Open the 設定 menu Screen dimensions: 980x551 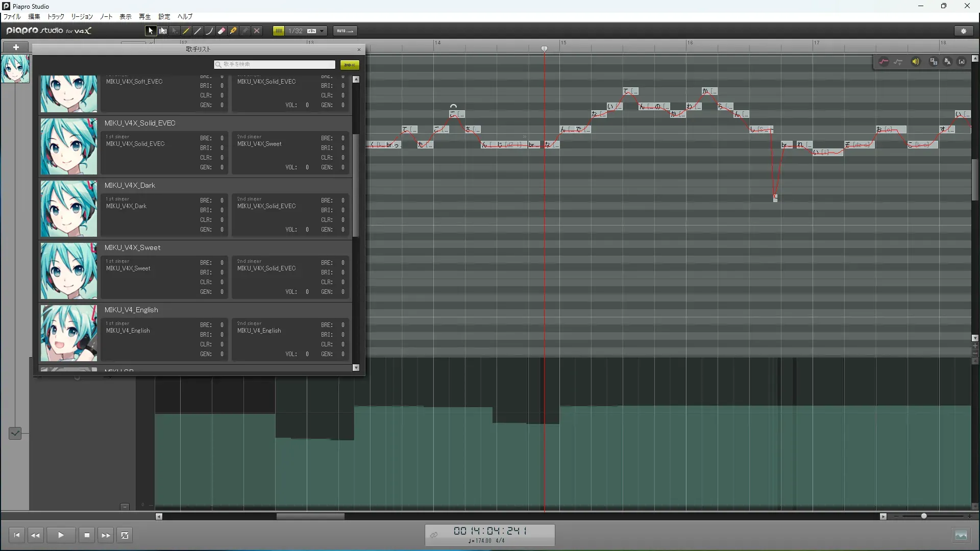[x=164, y=17]
